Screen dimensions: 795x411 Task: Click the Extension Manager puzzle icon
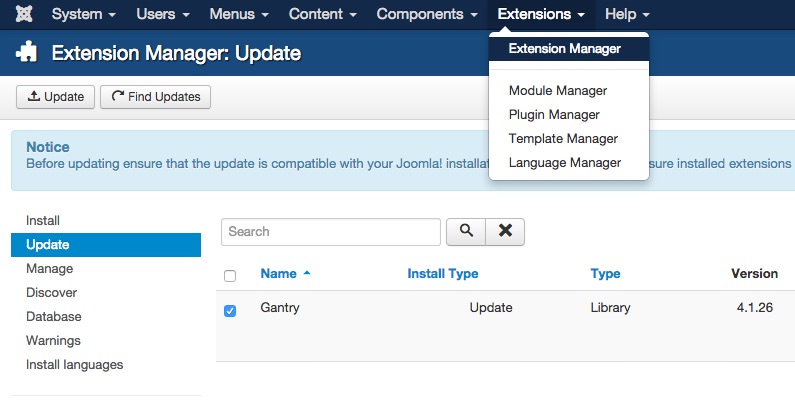[27, 53]
